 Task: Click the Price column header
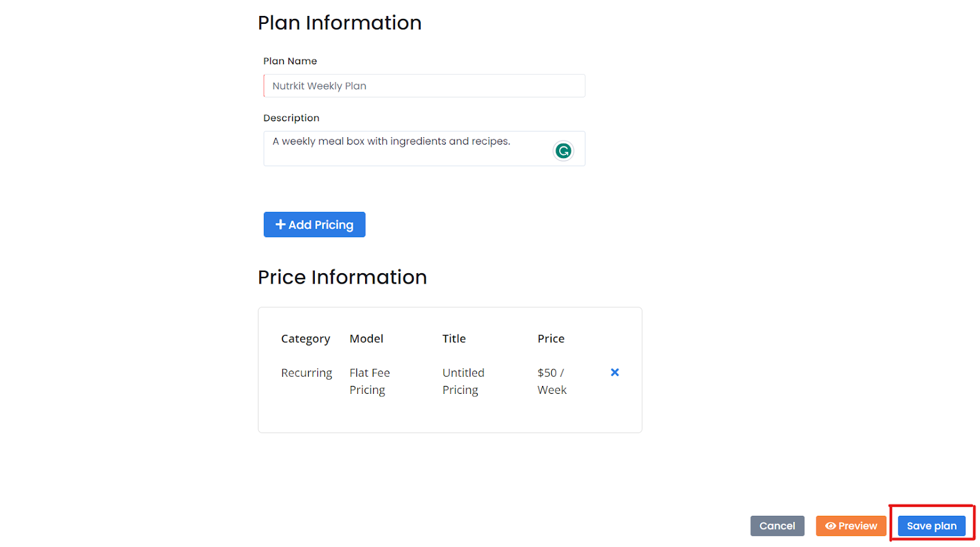click(x=551, y=338)
